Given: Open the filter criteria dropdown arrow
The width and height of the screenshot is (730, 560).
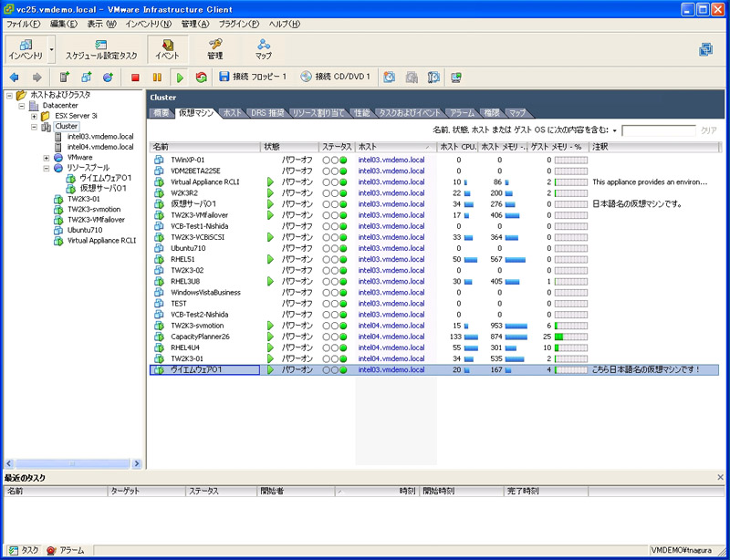Looking at the screenshot, I should pyautogui.click(x=614, y=130).
